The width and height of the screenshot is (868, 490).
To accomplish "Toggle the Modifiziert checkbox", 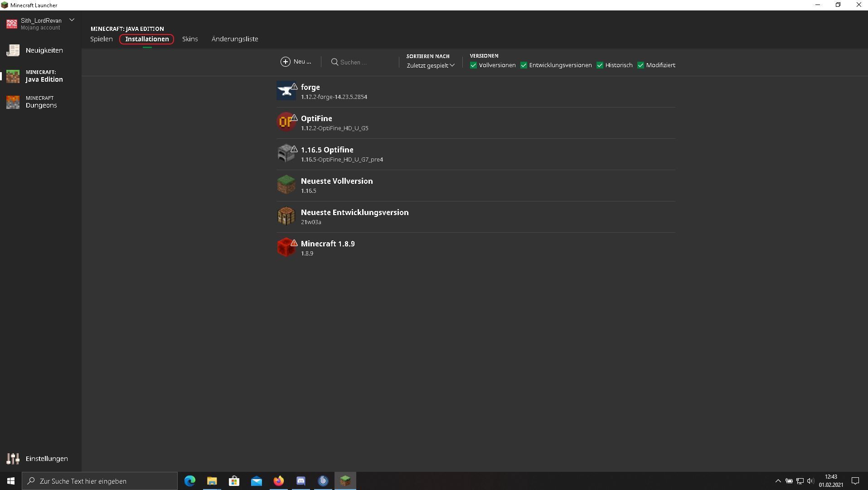I will (x=640, y=65).
